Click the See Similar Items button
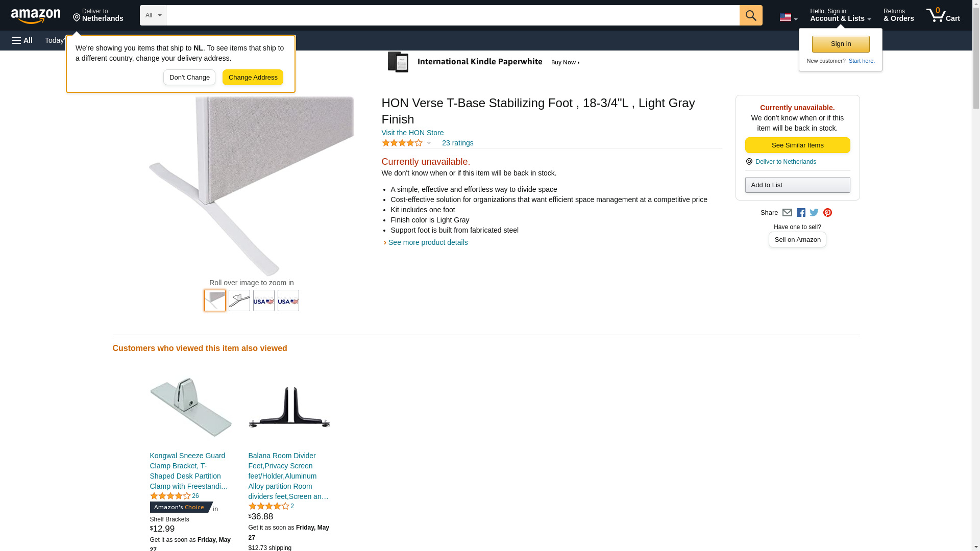This screenshot has width=980, height=551. pyautogui.click(x=797, y=145)
